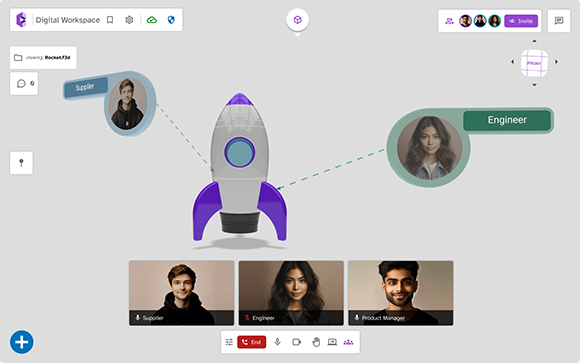
Task: Click the screen share icon
Action: pyautogui.click(x=332, y=342)
